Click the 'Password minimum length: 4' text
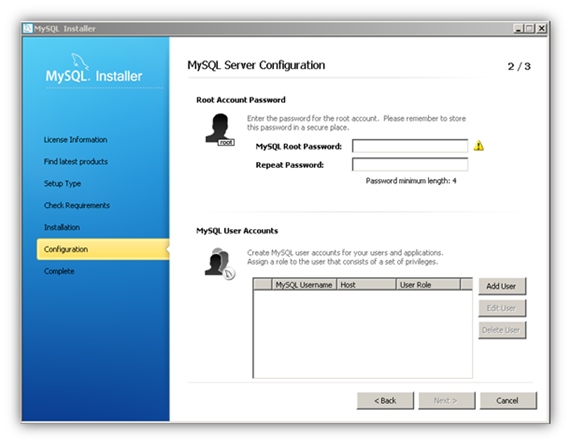Screen dimensions: 571x445 [x=411, y=181]
